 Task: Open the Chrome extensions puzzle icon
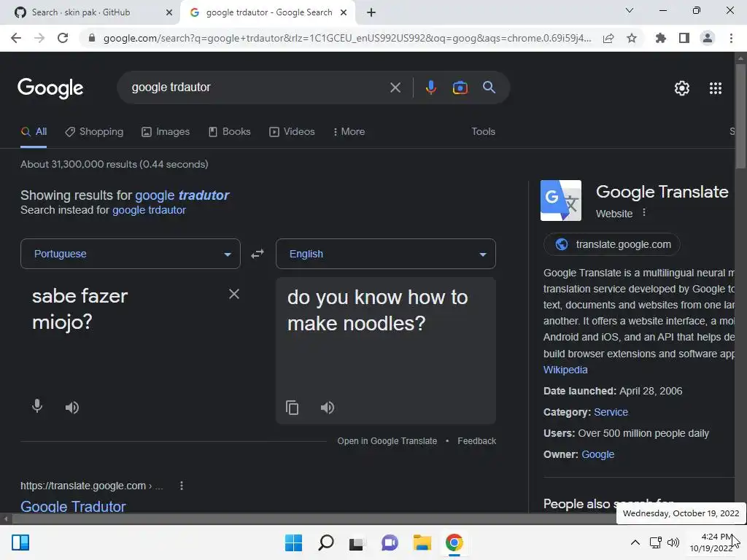click(661, 38)
